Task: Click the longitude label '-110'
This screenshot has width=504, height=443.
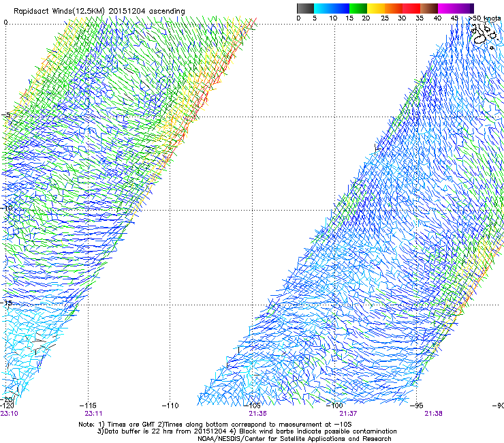Action: coord(170,406)
